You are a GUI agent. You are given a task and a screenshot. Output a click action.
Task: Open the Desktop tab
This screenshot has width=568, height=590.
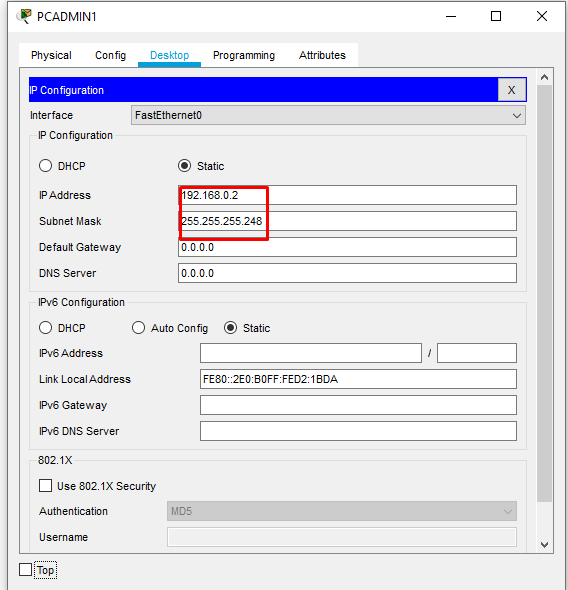click(x=169, y=55)
